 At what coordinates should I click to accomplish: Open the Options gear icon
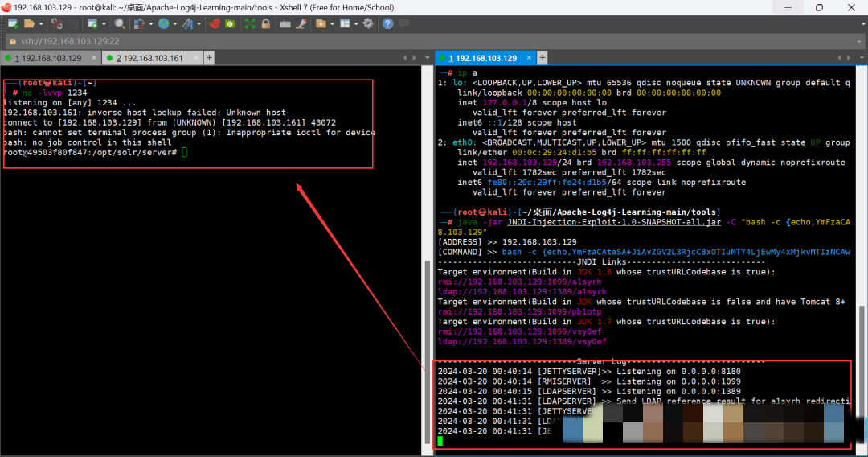pos(368,24)
